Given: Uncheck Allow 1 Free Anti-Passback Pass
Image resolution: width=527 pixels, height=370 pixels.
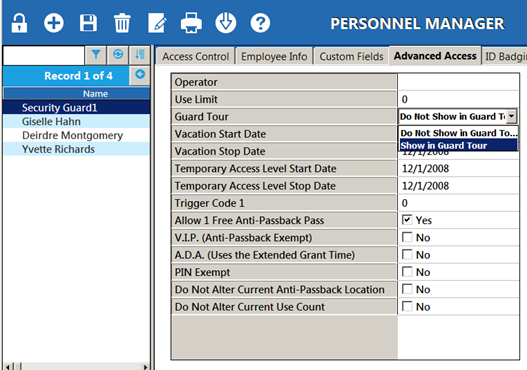Looking at the screenshot, I should tap(407, 220).
